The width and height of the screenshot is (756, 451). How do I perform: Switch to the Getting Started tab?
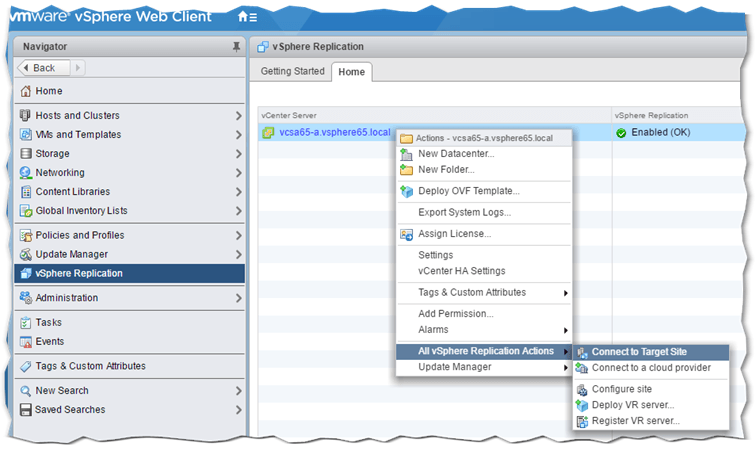point(293,71)
